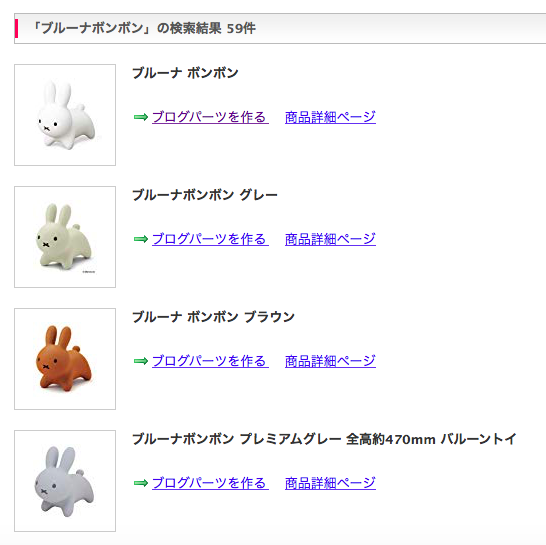Open 商品詳細ページ for ブルーナ ボンボン

(x=330, y=117)
